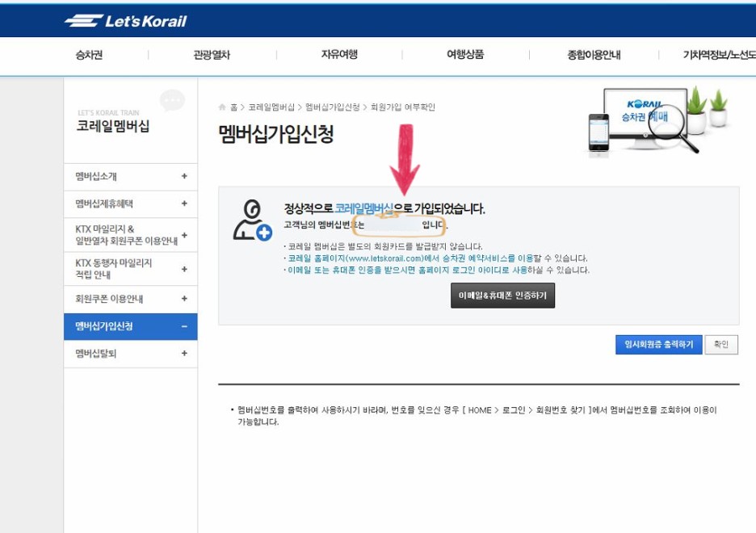Open the 여행상품 menu

click(464, 54)
